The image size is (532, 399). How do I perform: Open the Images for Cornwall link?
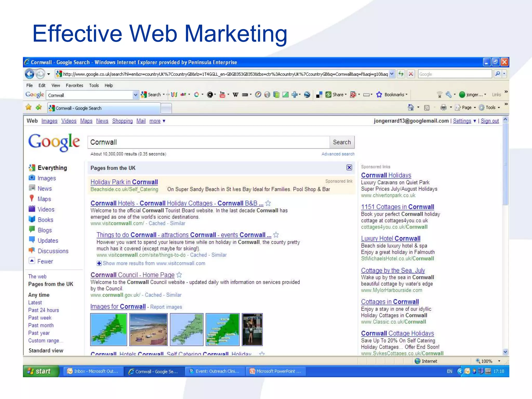[x=118, y=307]
